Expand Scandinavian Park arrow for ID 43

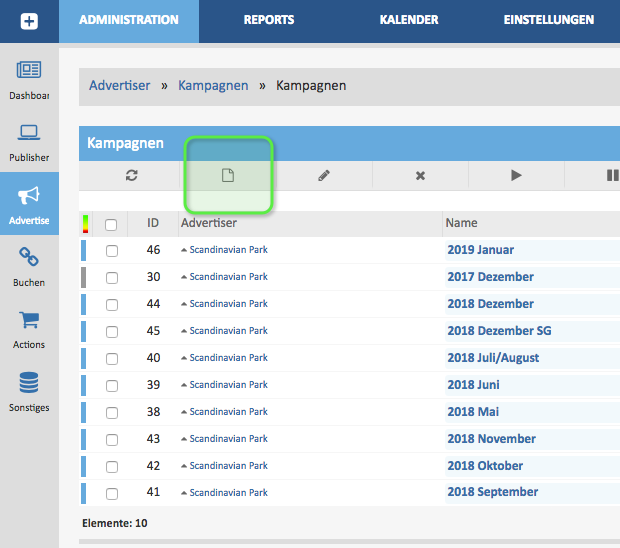point(184,439)
